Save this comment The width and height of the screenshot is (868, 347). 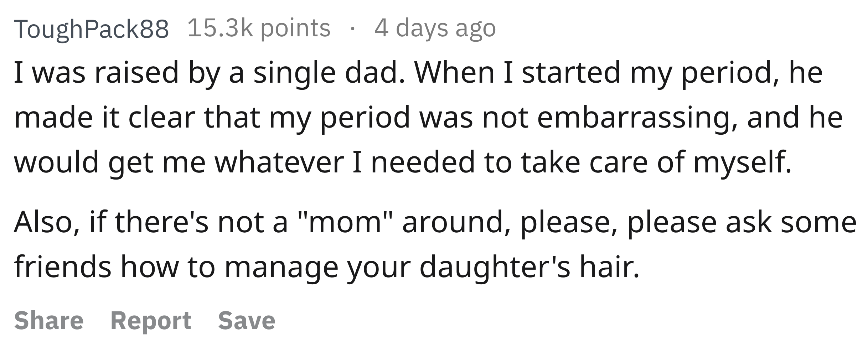pos(247,320)
